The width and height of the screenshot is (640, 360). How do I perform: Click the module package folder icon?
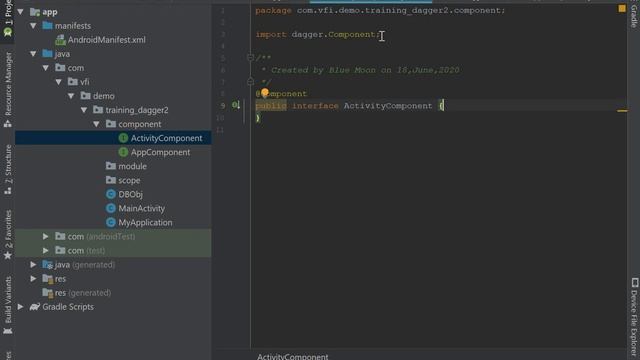pyautogui.click(x=111, y=166)
